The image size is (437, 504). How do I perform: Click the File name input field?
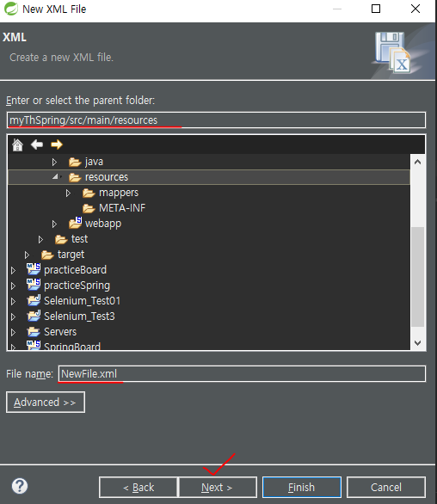tap(242, 374)
